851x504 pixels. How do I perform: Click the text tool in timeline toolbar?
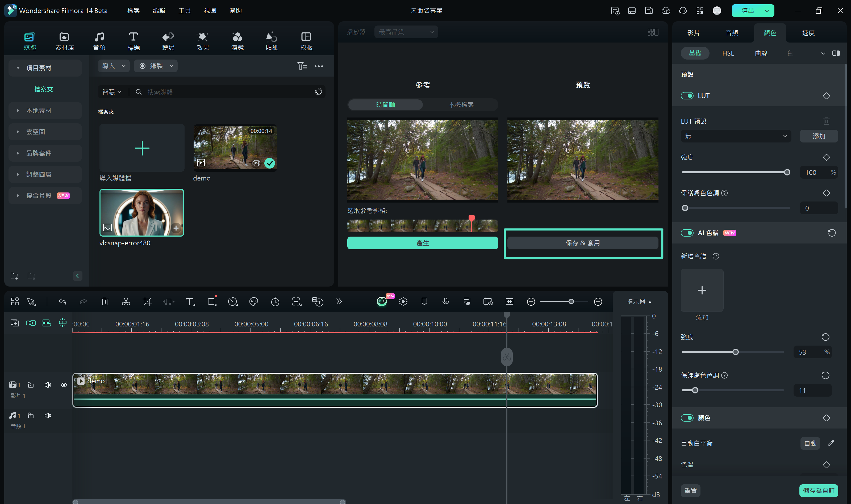190,302
